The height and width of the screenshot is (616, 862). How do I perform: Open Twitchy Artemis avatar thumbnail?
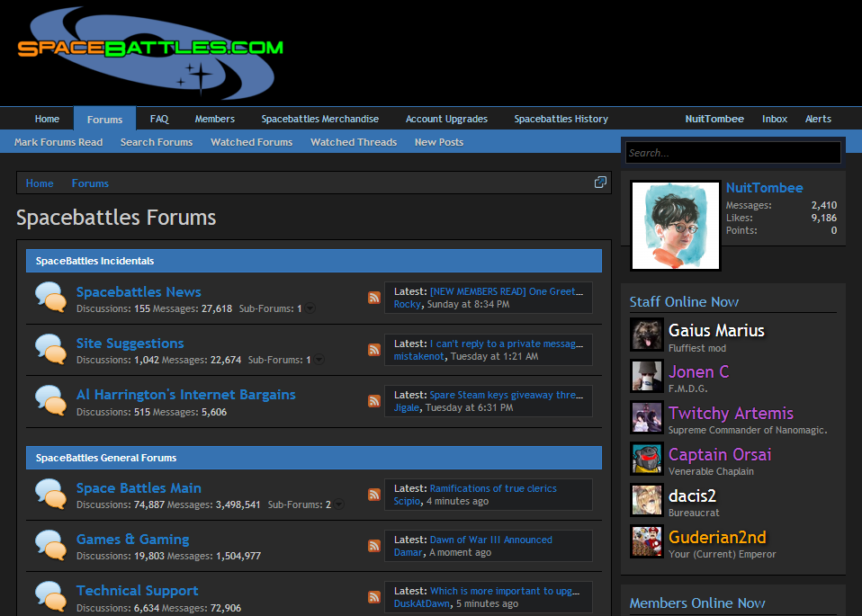coord(646,417)
